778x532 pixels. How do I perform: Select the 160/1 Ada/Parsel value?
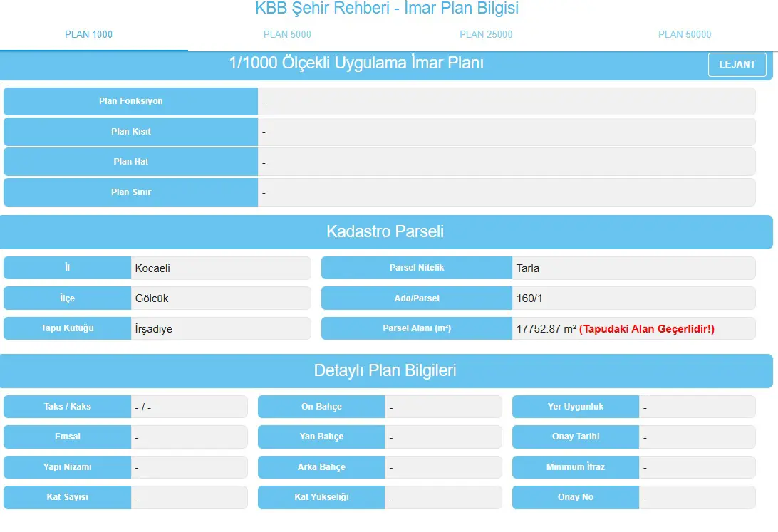633,298
